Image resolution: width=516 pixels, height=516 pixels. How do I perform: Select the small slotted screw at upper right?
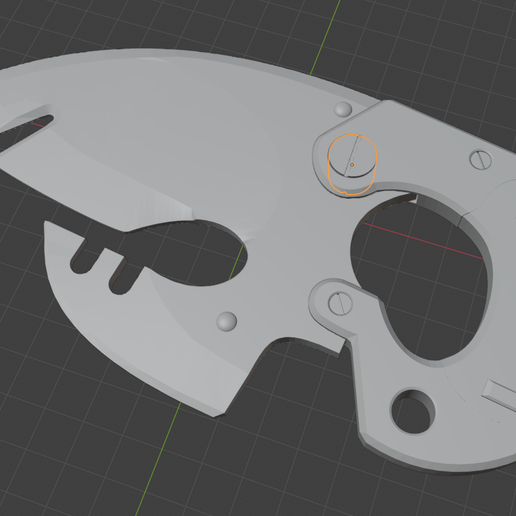[x=480, y=160]
